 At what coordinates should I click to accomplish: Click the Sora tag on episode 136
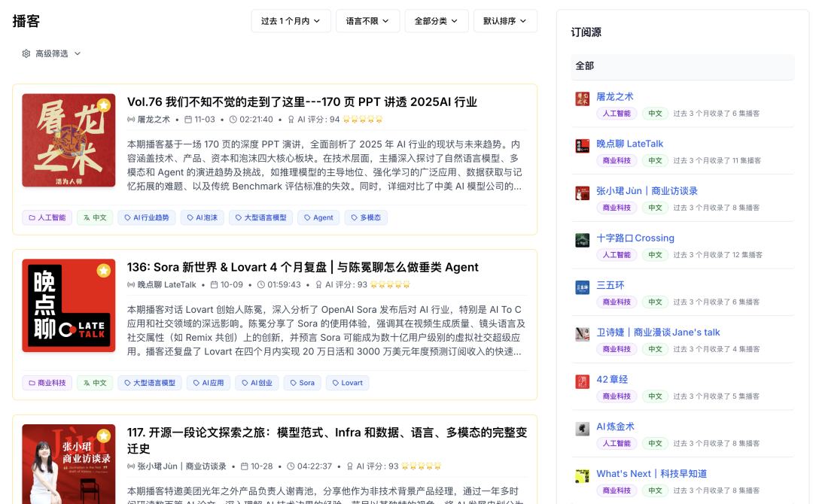click(302, 383)
